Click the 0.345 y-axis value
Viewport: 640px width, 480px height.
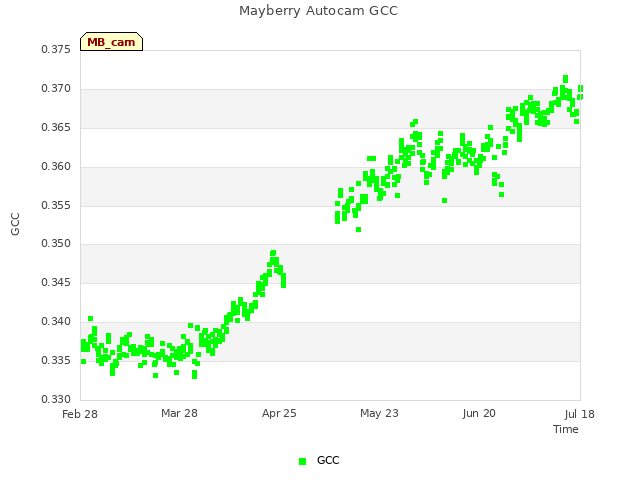pyautogui.click(x=56, y=282)
